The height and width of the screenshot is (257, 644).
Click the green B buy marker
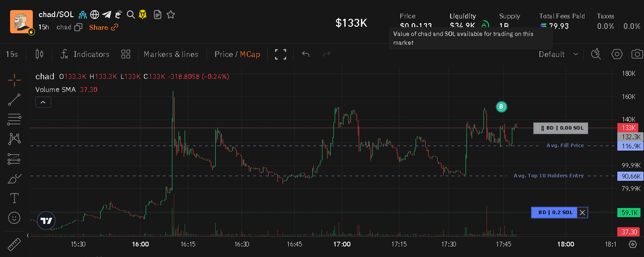tap(501, 107)
